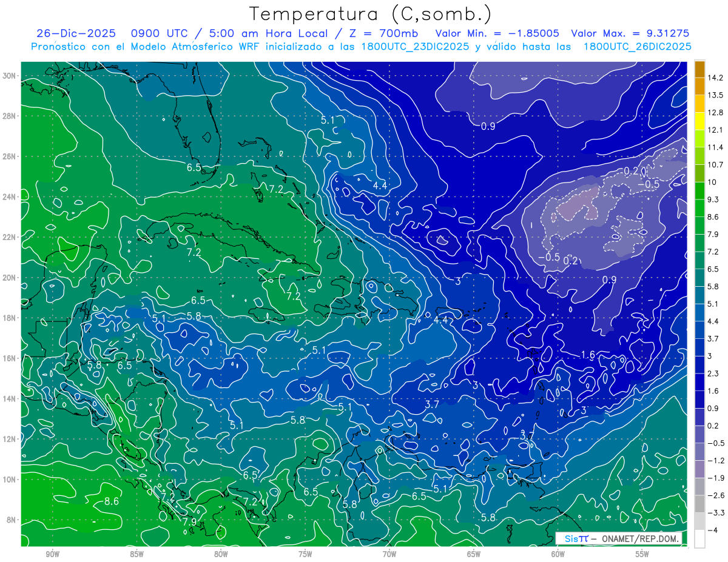728x562 pixels.
Task: Pick the bright yellow swatch between 12.8 and 12.1
Action: point(699,121)
